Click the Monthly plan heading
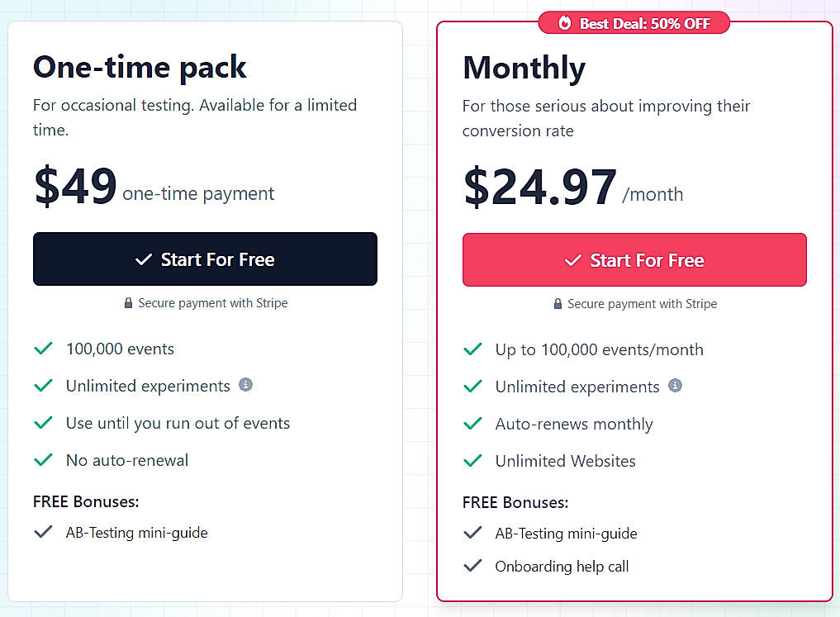 [524, 68]
